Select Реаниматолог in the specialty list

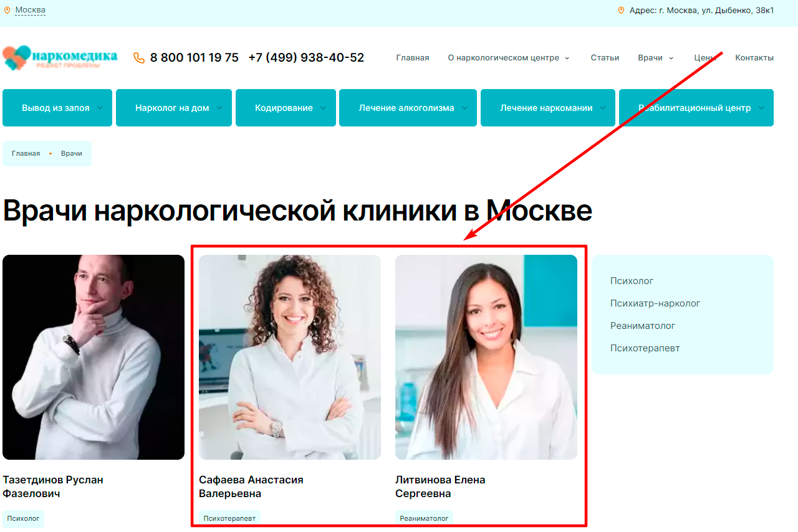[643, 326]
